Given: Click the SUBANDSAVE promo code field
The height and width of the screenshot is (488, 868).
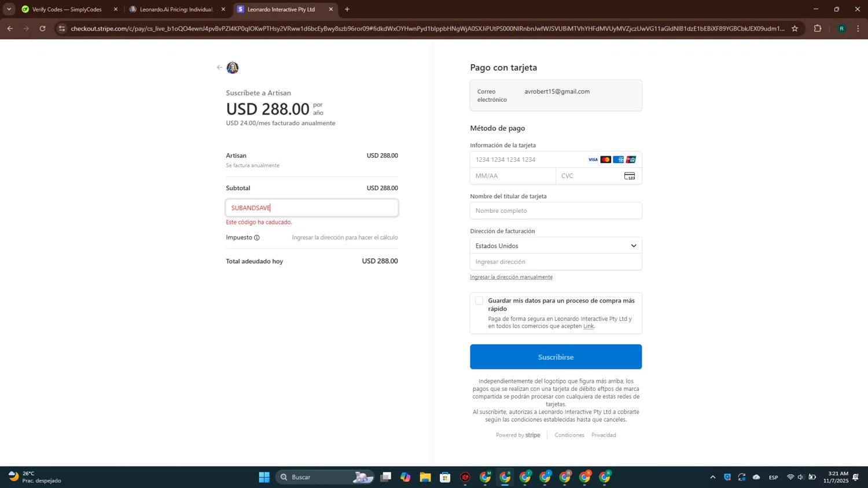Looking at the screenshot, I should 312,208.
